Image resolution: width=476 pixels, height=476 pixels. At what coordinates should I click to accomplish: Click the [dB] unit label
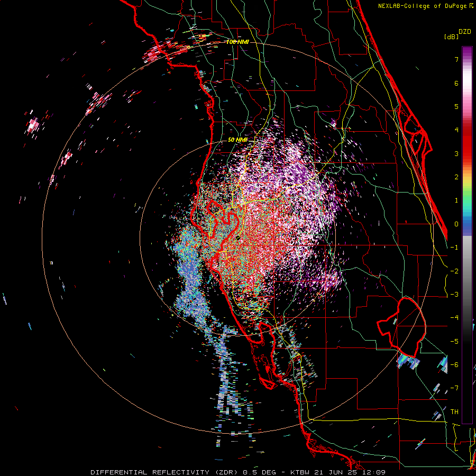pos(451,36)
